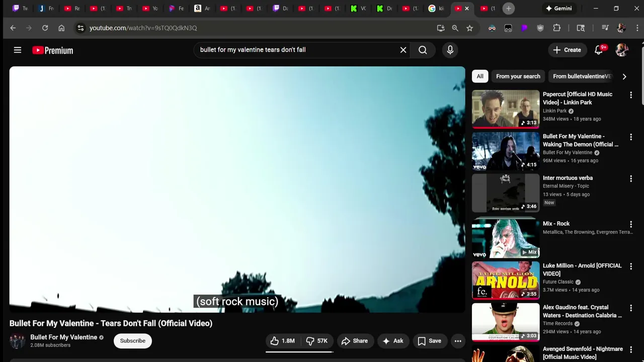This screenshot has width=644, height=362.
Task: Open options for Mix - Rock
Action: [x=631, y=224]
